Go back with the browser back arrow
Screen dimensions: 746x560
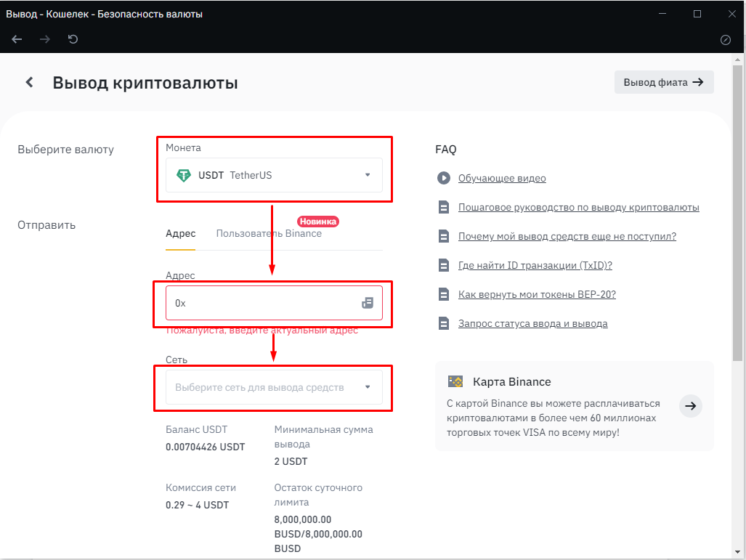point(17,39)
